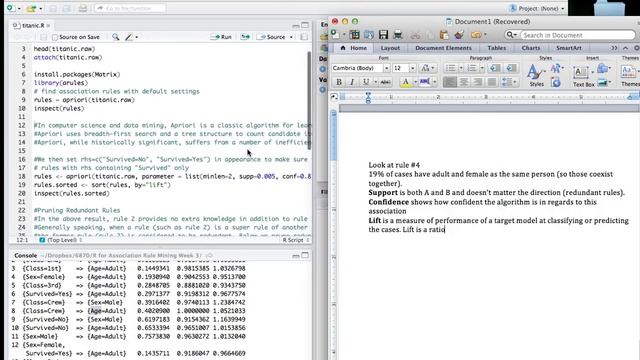This screenshot has width=640, height=360.
Task: Click the print icon in RStudio toolbar
Action: 82,8
